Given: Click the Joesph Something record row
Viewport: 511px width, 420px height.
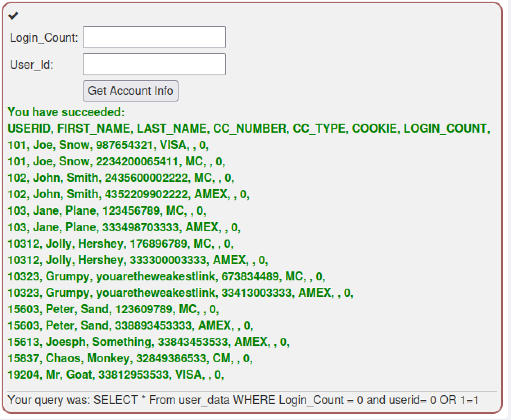Looking at the screenshot, I should click(x=148, y=342).
